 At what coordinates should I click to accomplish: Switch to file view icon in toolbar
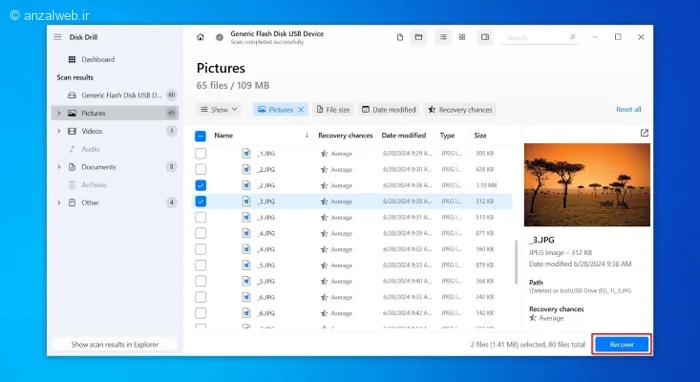(400, 37)
